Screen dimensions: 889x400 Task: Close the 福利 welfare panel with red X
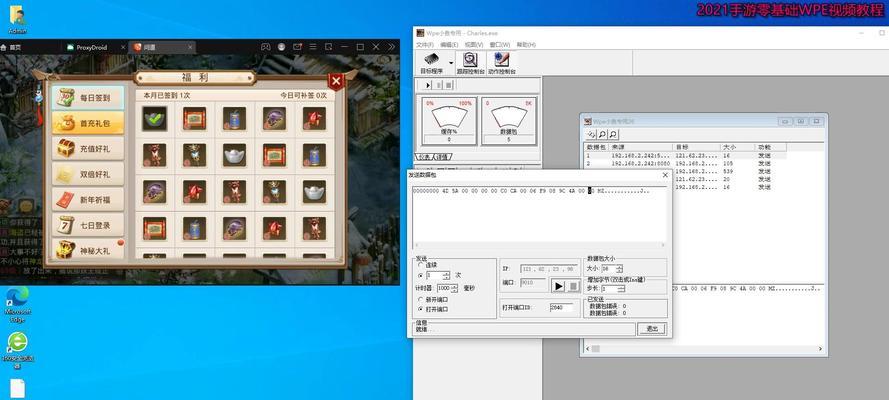(x=337, y=81)
